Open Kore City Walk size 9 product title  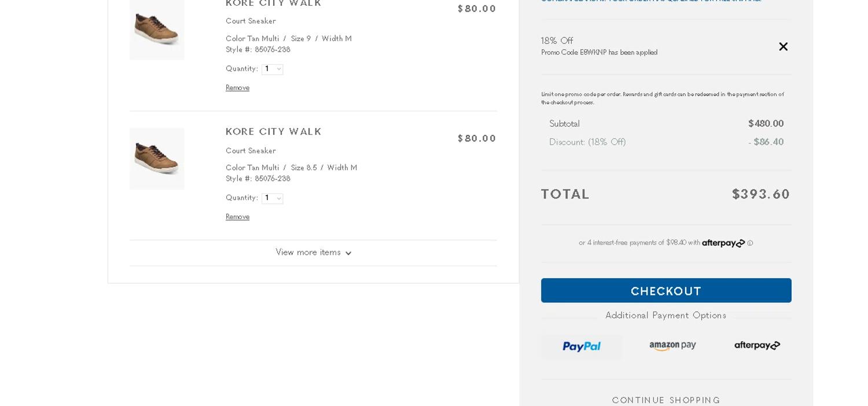[273, 3]
